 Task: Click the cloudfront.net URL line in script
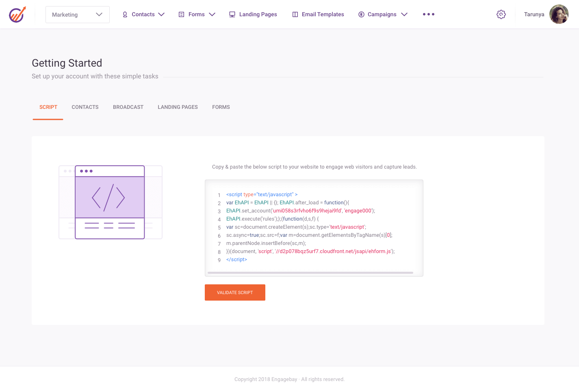(x=310, y=251)
